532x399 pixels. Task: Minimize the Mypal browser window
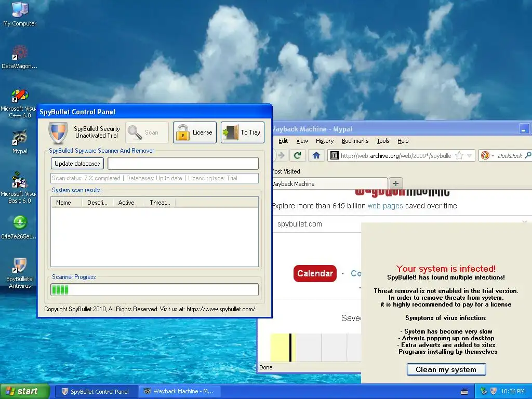point(524,129)
